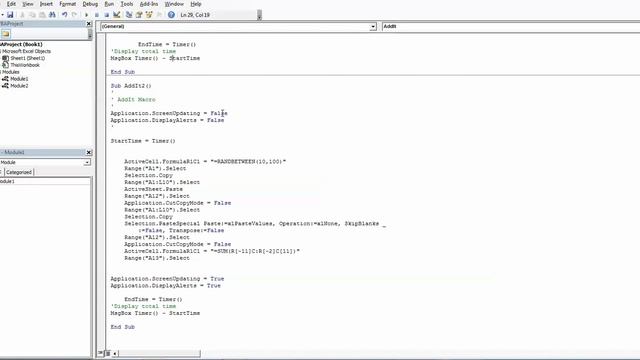
Task: Click the 'Sub AddIt2()' line
Action: point(131,86)
